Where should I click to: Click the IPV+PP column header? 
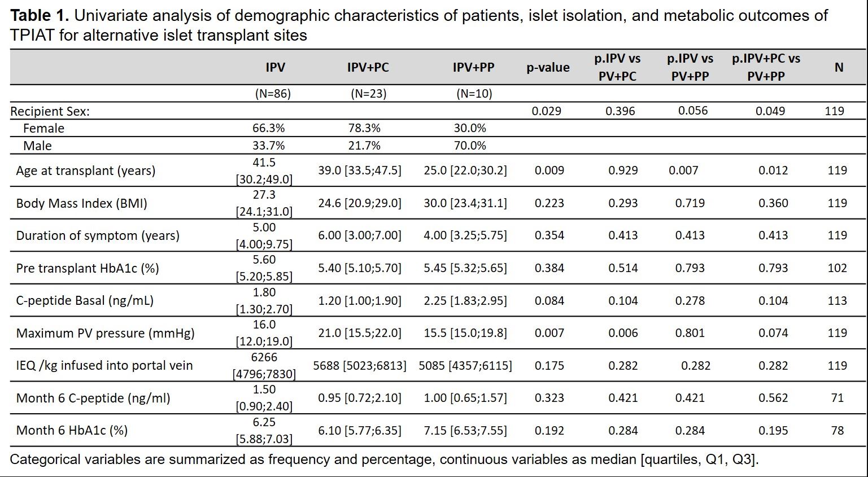coord(473,68)
